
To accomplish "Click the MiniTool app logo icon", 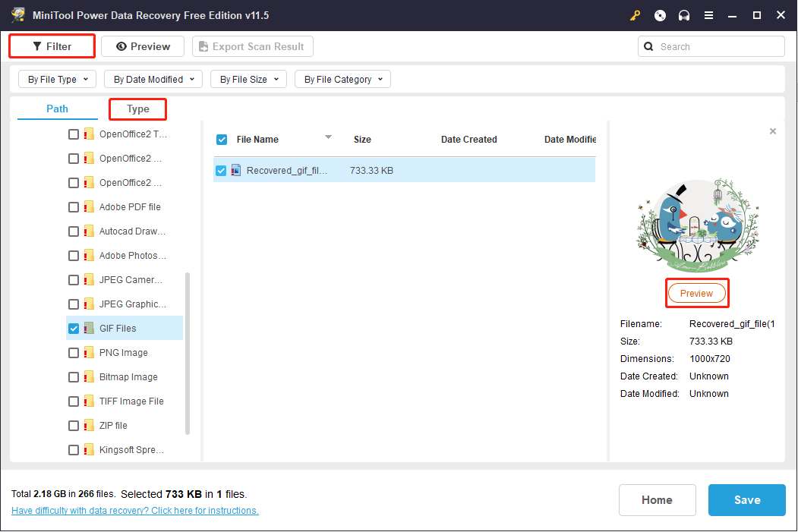I will coord(17,14).
